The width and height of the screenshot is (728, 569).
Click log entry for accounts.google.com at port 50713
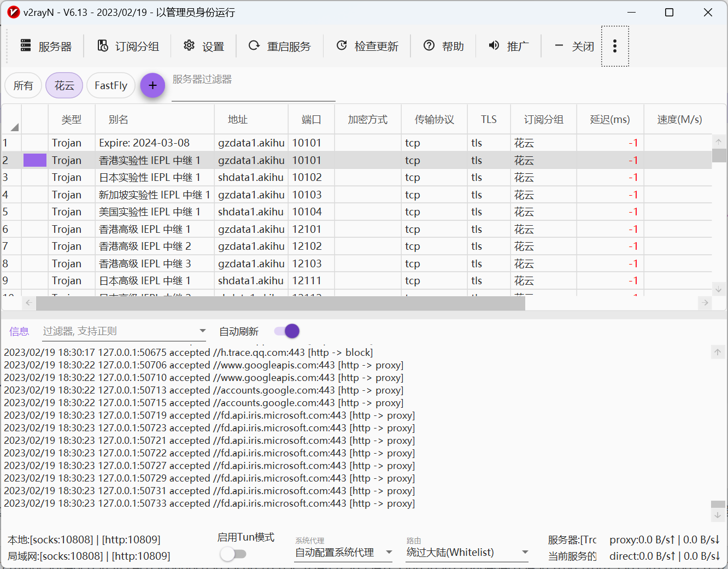pos(203,390)
